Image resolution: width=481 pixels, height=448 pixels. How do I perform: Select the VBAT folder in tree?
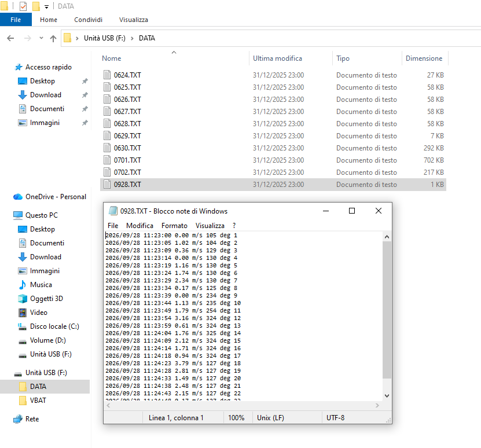point(38,401)
